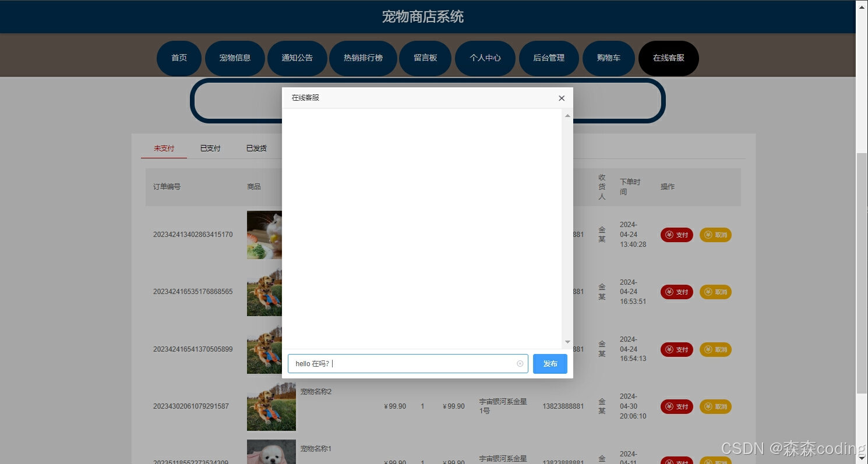Pay the order placed at 20:06:10

coord(676,406)
